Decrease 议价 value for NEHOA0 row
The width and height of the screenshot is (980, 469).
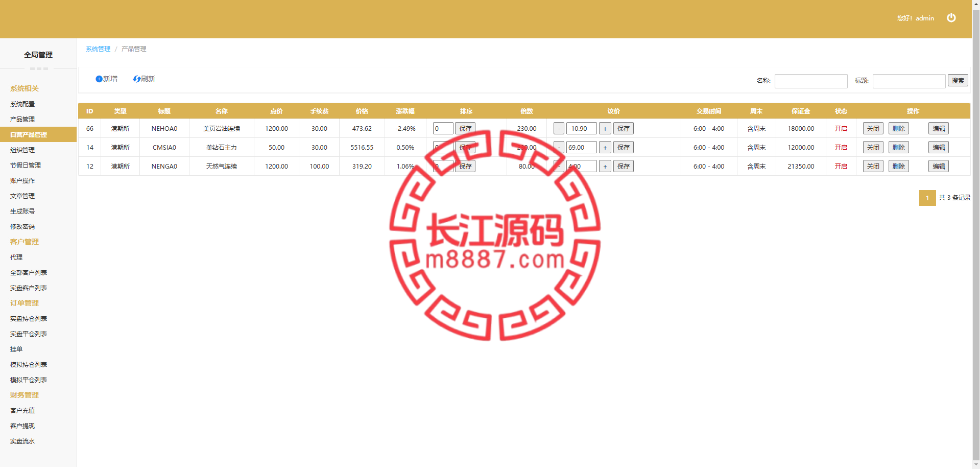pyautogui.click(x=559, y=128)
